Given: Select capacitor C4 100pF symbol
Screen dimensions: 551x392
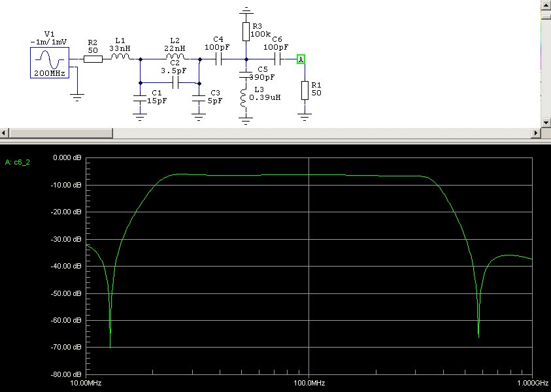Looking at the screenshot, I should (218, 59).
